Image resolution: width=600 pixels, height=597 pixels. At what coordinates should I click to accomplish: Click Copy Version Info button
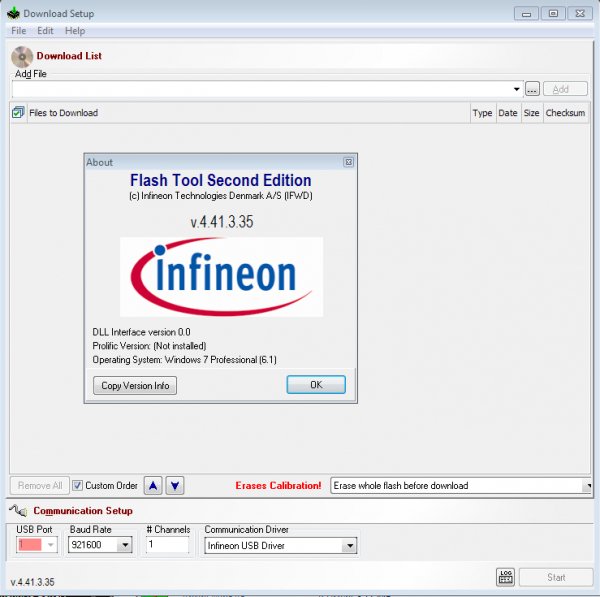[135, 385]
